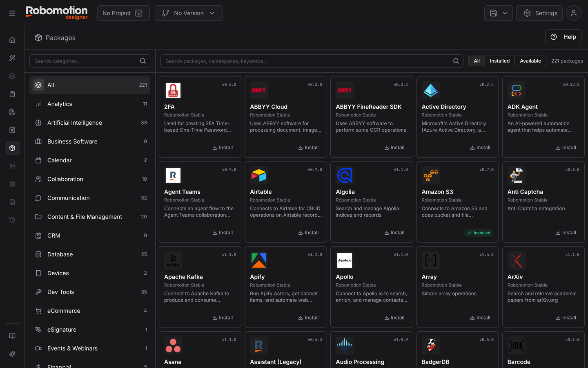Select the Communication category
The height and width of the screenshot is (368, 588).
pos(90,198)
